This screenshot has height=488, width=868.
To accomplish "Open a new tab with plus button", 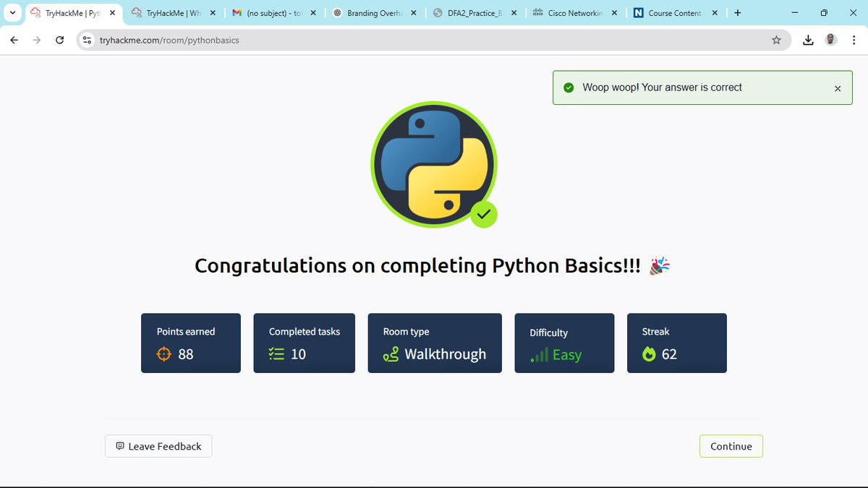I will click(x=738, y=13).
